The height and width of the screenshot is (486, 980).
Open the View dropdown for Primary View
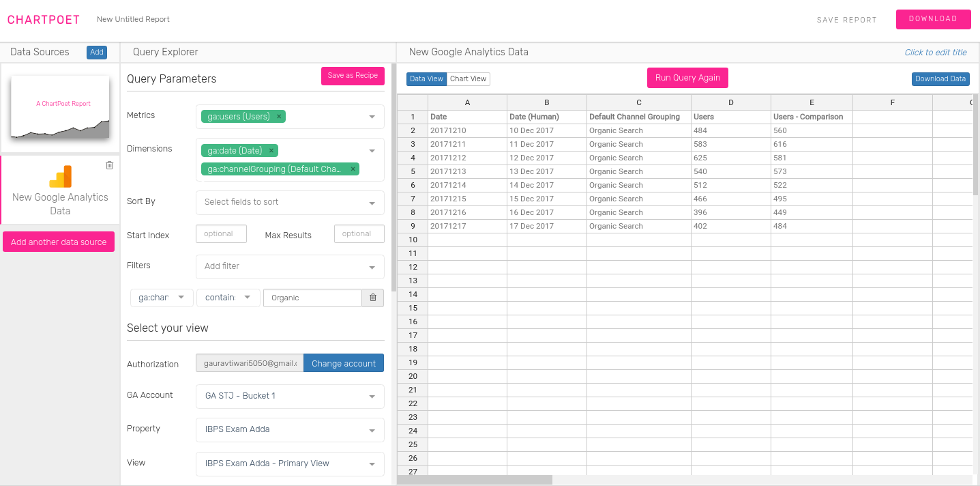click(290, 463)
